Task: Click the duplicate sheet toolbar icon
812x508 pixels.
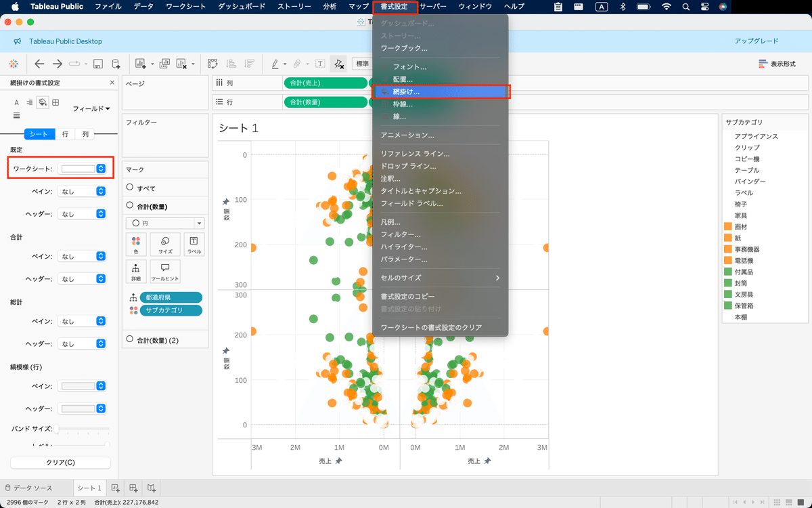Action: coord(163,64)
